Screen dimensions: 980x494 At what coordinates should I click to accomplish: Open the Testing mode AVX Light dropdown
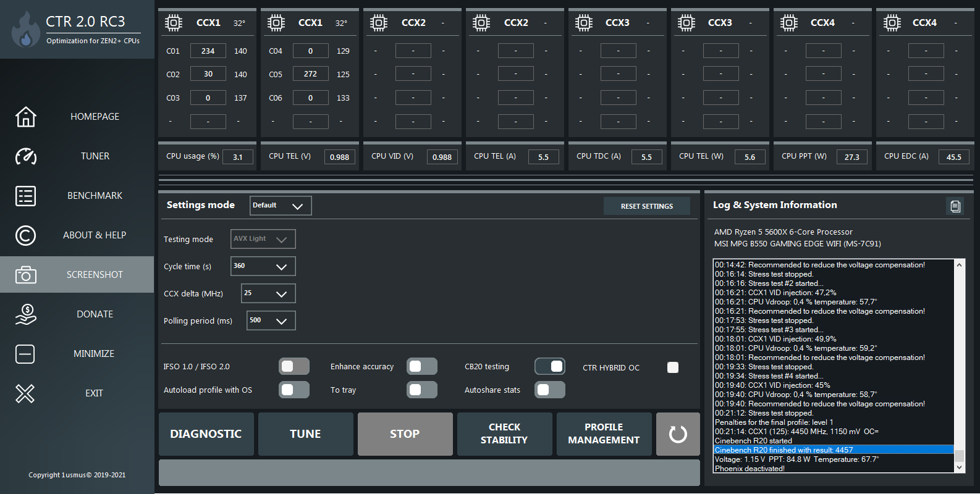263,239
